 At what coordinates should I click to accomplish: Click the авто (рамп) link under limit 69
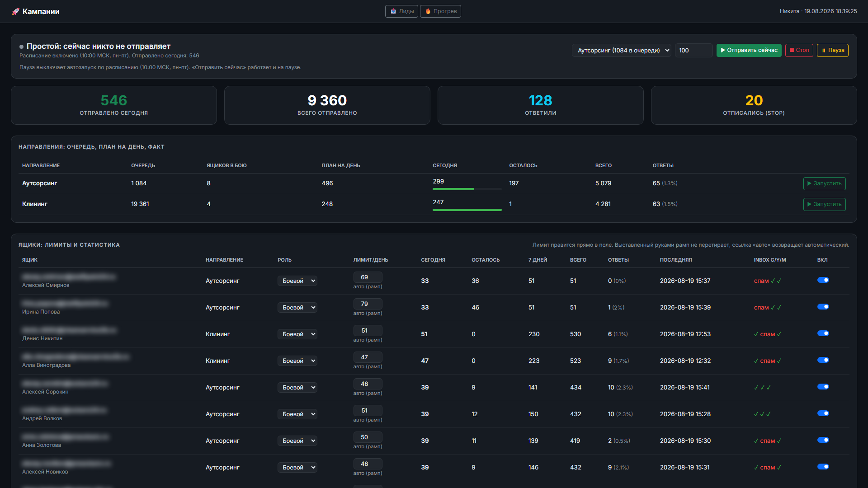tap(368, 286)
